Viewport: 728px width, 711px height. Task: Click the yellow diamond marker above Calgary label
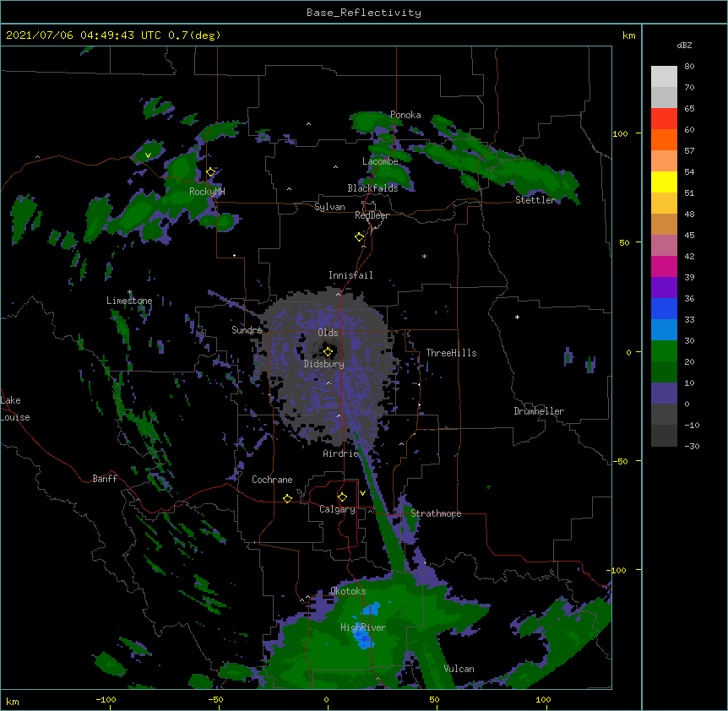[x=342, y=497]
